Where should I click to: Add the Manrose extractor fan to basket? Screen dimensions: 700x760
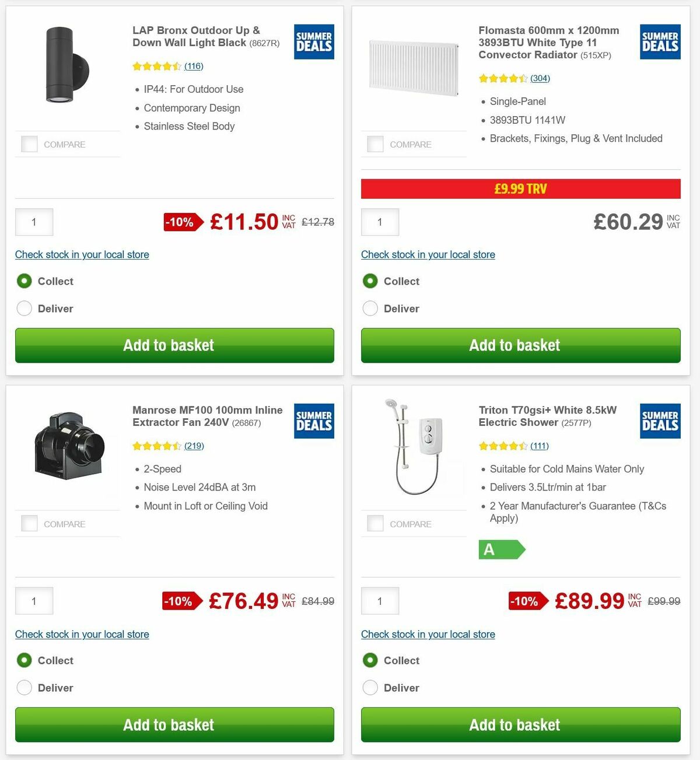[174, 724]
